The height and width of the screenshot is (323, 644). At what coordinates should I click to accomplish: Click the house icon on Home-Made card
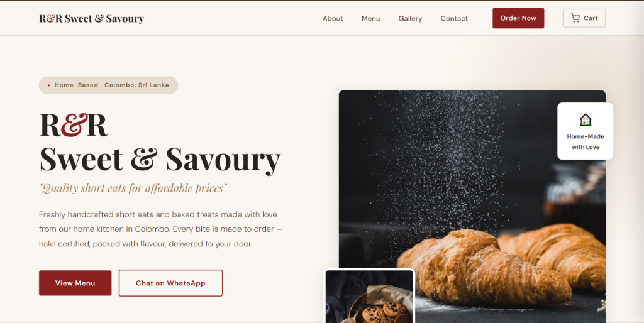click(x=586, y=119)
